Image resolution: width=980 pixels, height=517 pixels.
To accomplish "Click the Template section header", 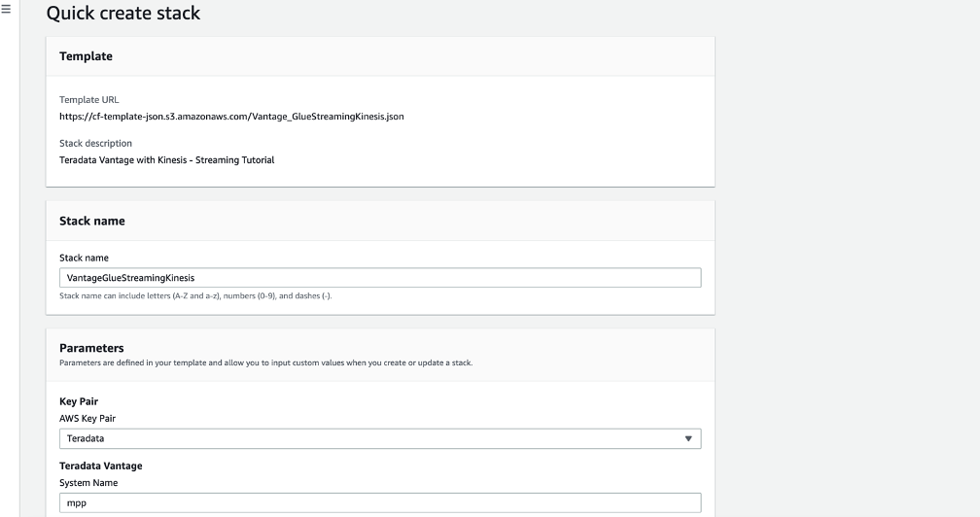I will click(86, 56).
